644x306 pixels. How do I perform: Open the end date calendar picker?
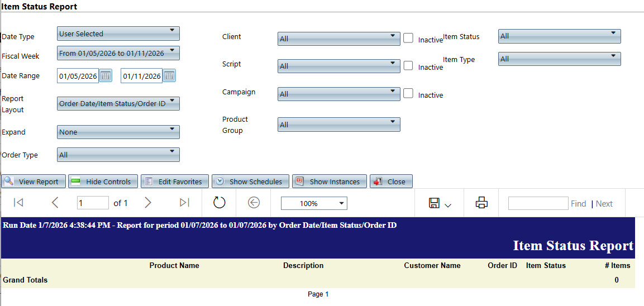pyautogui.click(x=169, y=75)
